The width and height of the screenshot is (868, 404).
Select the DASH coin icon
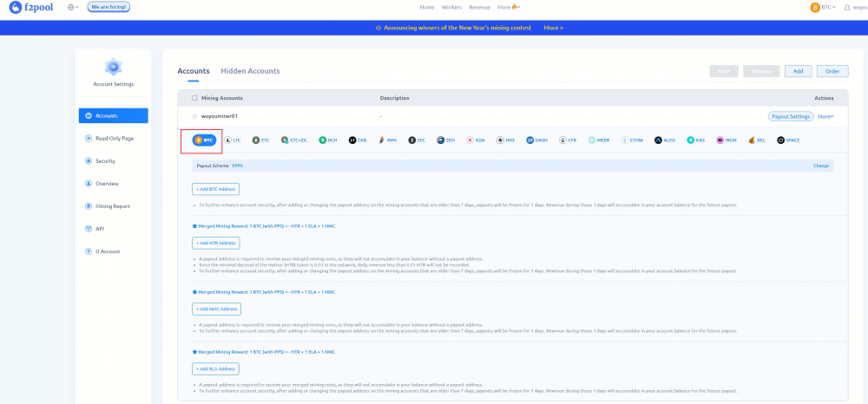click(x=536, y=140)
